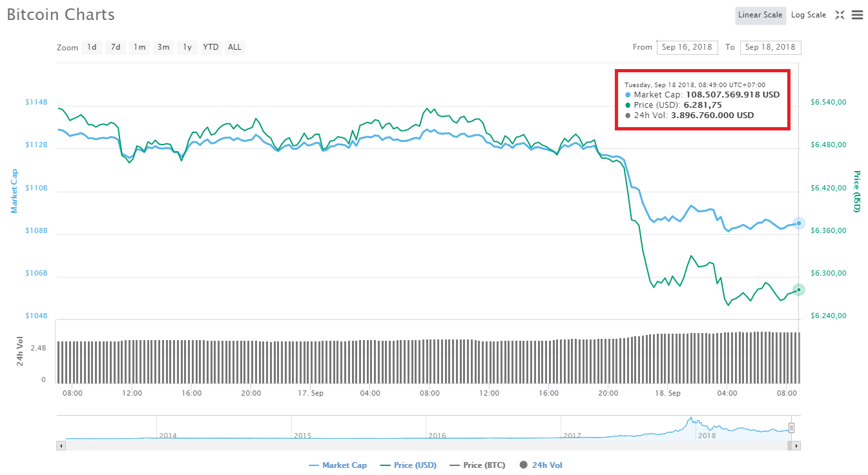The image size is (868, 475).
Task: Click the From date field Sep 16, 2018
Action: click(x=687, y=47)
